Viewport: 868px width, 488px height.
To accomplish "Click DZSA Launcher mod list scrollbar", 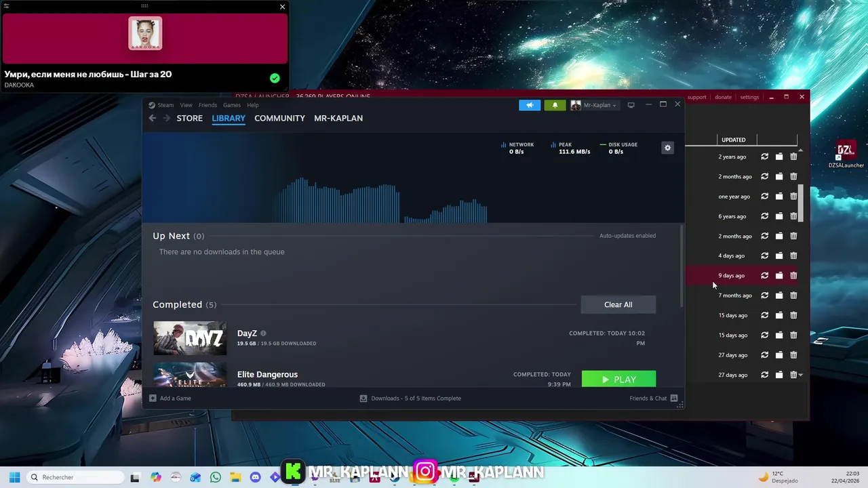I will 801,203.
